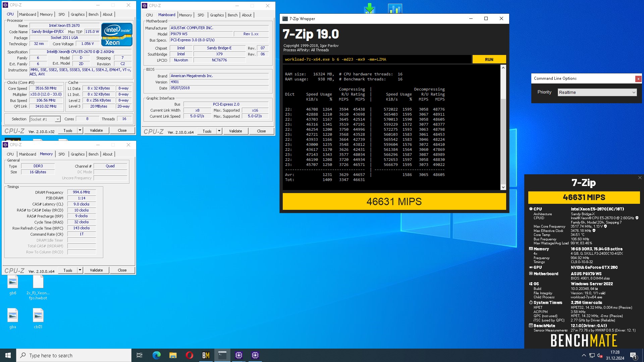Switch to 7-Zip Wrapper console taskbar icon
The image size is (644, 362).
pos(222,355)
